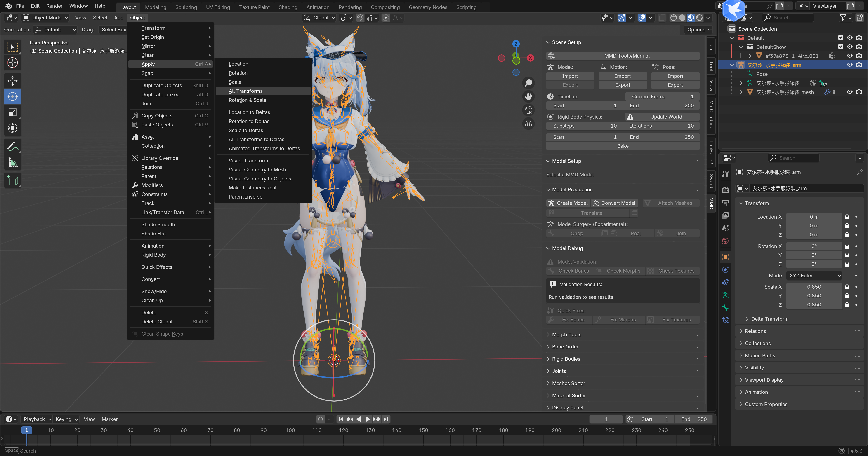Toggle the camera view icon
The width and height of the screenshot is (868, 456).
[528, 110]
